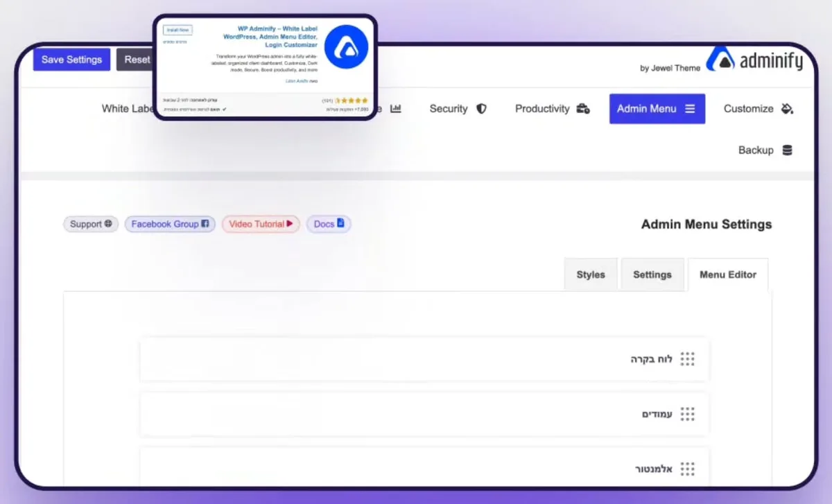The width and height of the screenshot is (832, 504).
Task: Click the Reset button
Action: pyautogui.click(x=135, y=60)
